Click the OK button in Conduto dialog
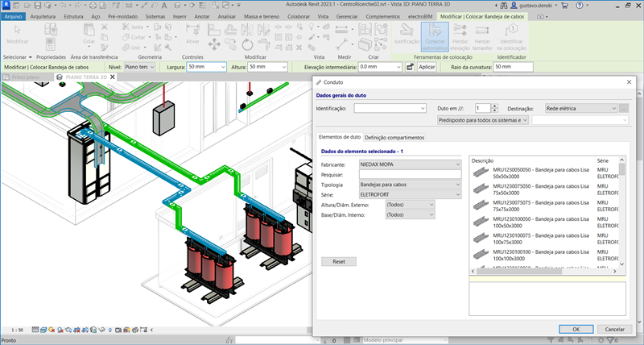Screen dimensions: 644x345 point(576,329)
